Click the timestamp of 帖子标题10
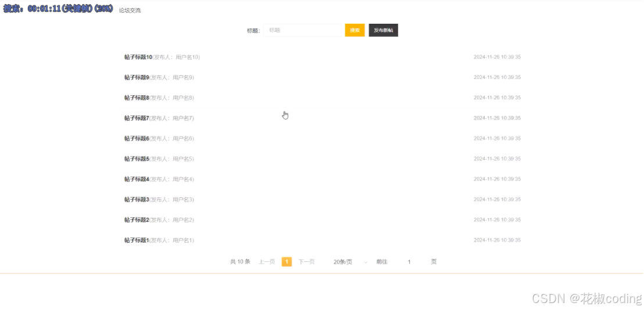 [x=497, y=57]
